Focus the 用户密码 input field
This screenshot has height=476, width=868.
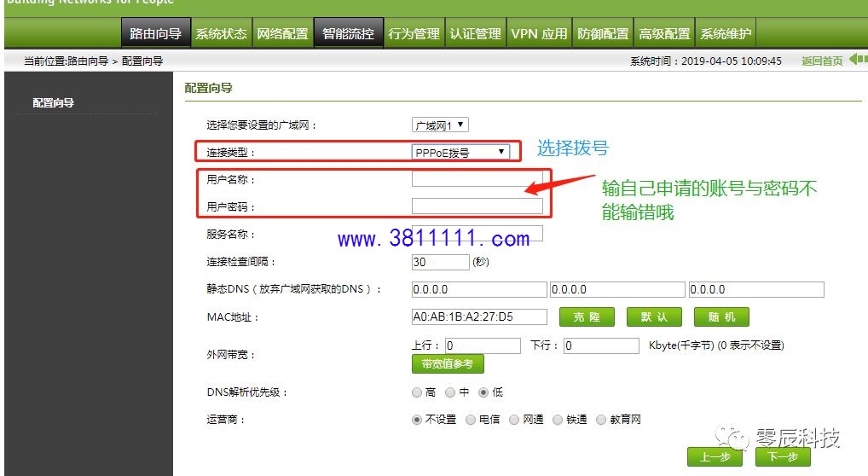pyautogui.click(x=477, y=206)
